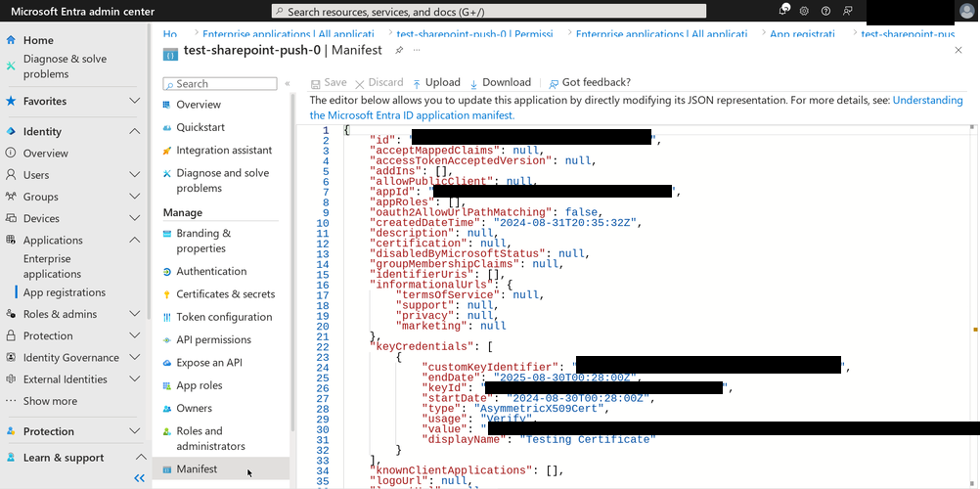
Task: Click Microsoft Entra admin center title
Action: 82,12
